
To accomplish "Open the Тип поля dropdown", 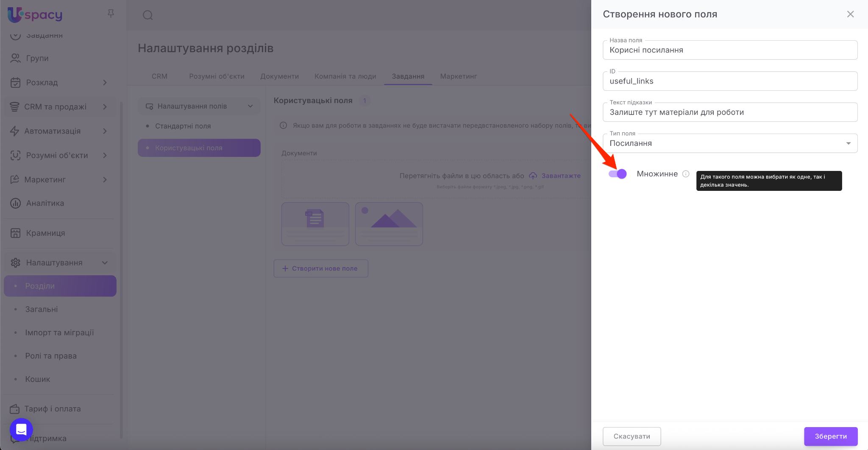I will [730, 143].
